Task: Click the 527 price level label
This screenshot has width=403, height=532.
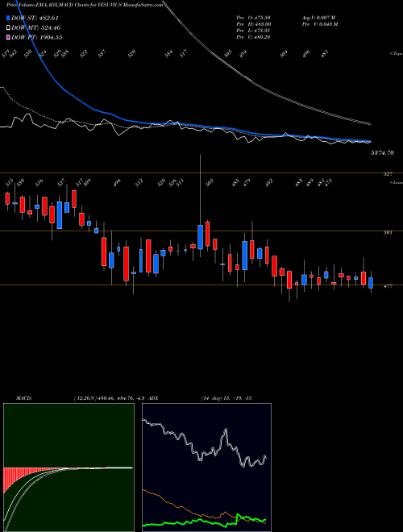Action: (388, 174)
